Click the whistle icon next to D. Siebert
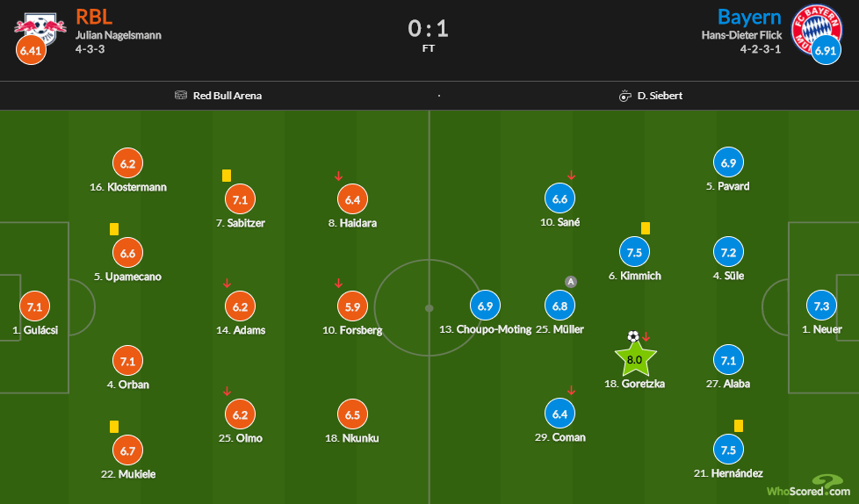 click(x=624, y=96)
